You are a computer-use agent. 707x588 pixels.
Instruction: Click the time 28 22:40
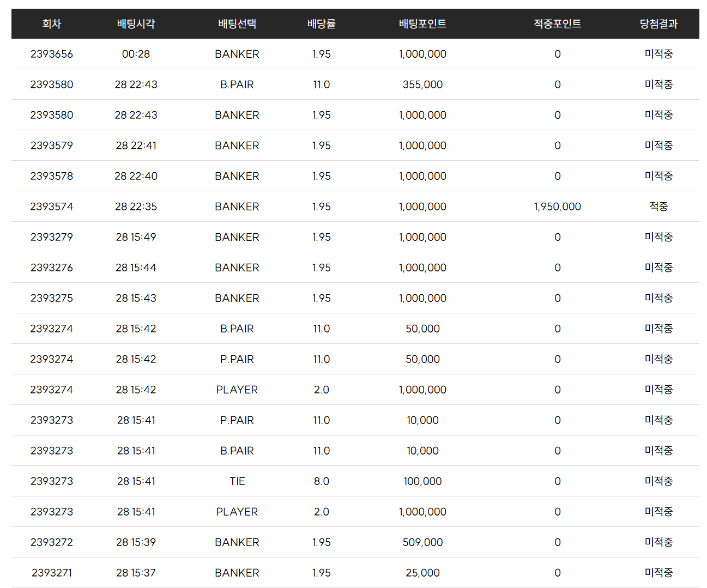click(136, 176)
